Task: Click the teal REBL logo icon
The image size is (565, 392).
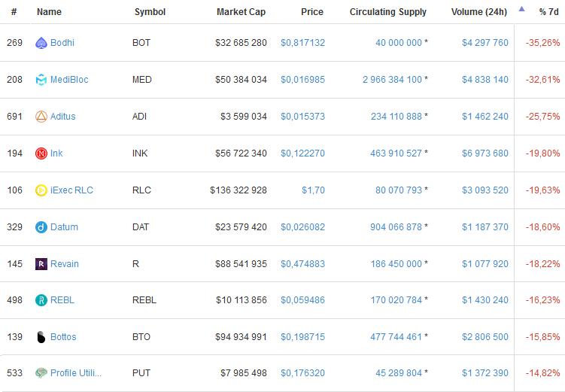Action: [x=41, y=300]
